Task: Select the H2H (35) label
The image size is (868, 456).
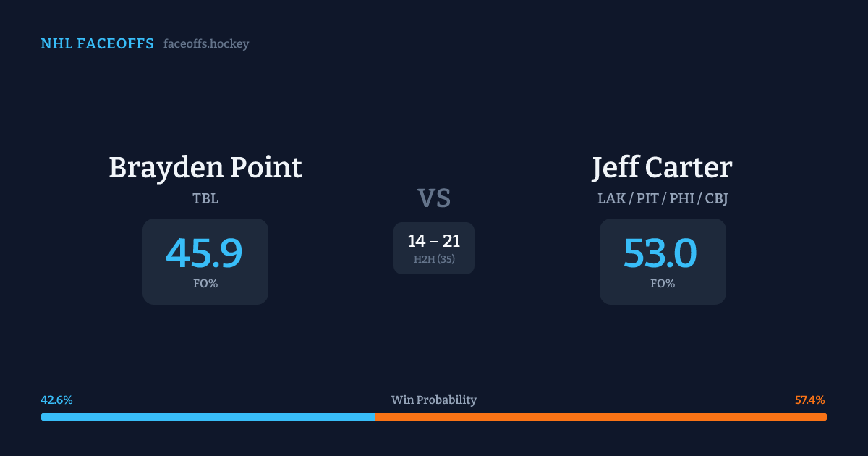Action: point(434,259)
